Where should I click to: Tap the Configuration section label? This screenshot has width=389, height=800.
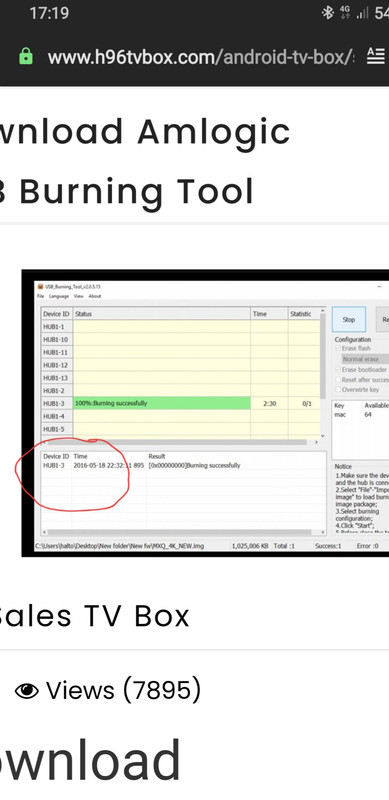353,339
